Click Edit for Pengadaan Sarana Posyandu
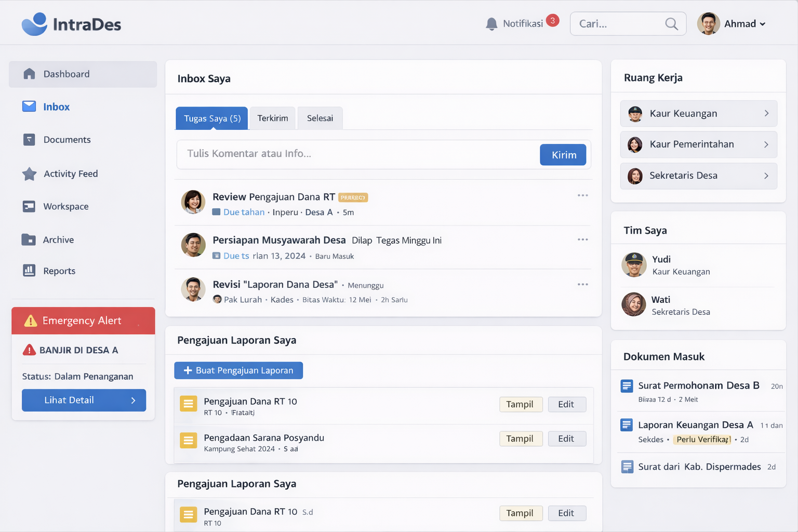 coord(566,438)
